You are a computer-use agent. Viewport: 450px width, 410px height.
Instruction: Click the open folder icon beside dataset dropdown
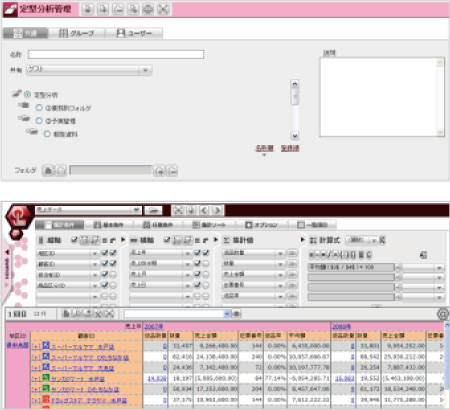[153, 210]
